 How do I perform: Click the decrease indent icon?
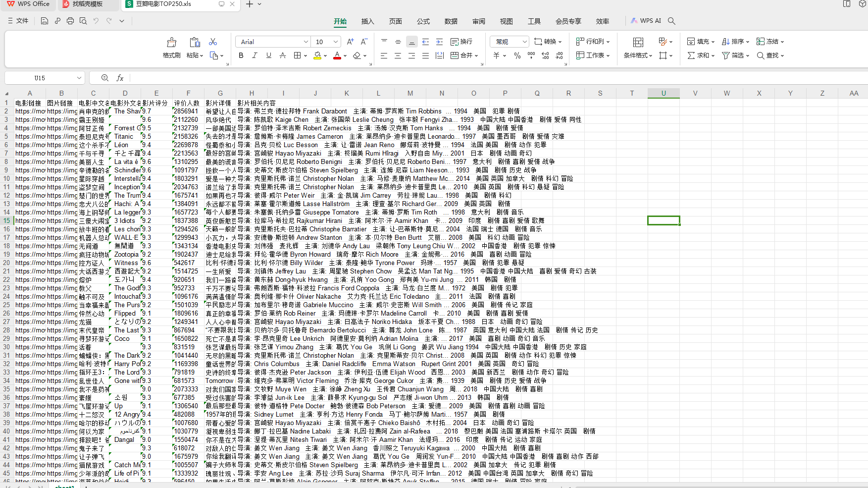point(425,42)
